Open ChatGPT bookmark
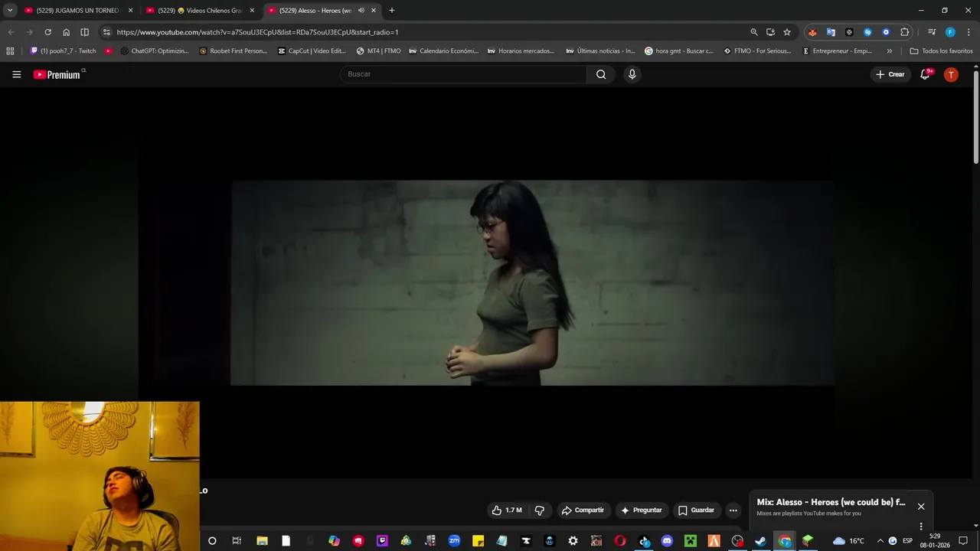980x551 pixels. (153, 51)
